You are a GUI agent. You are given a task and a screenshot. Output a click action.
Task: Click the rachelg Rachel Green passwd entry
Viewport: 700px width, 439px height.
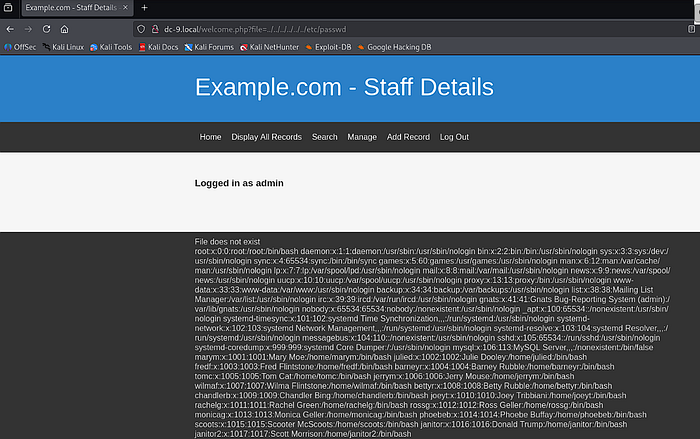click(x=301, y=405)
